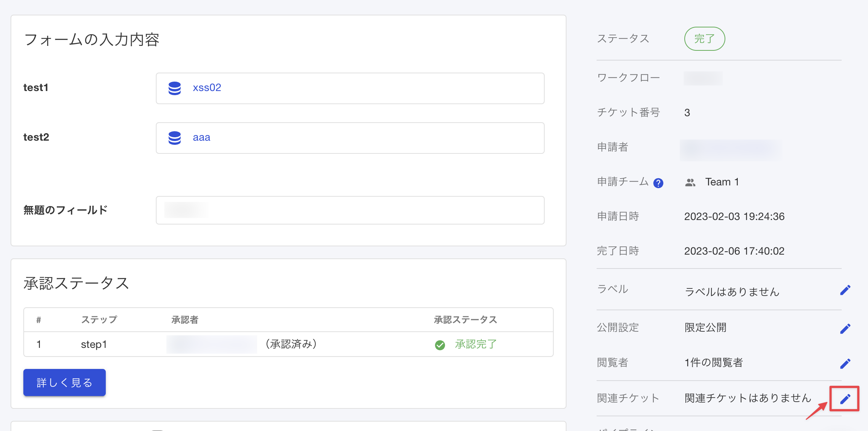This screenshot has height=431, width=868.
Task: Click the team people icon beside Team 1
Action: 690,182
